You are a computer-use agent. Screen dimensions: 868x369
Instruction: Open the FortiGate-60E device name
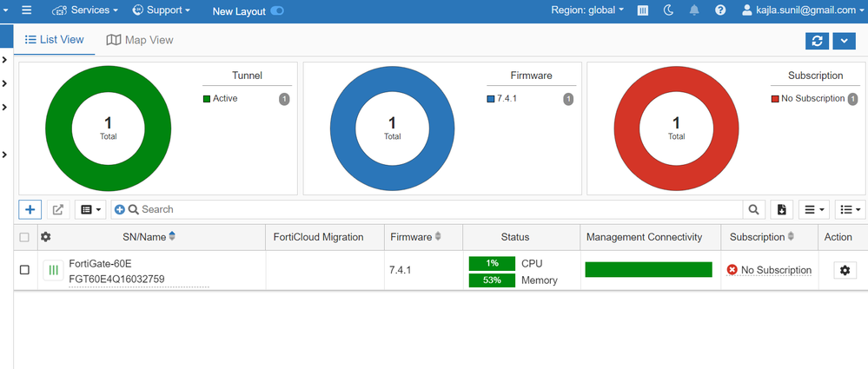coord(100,263)
